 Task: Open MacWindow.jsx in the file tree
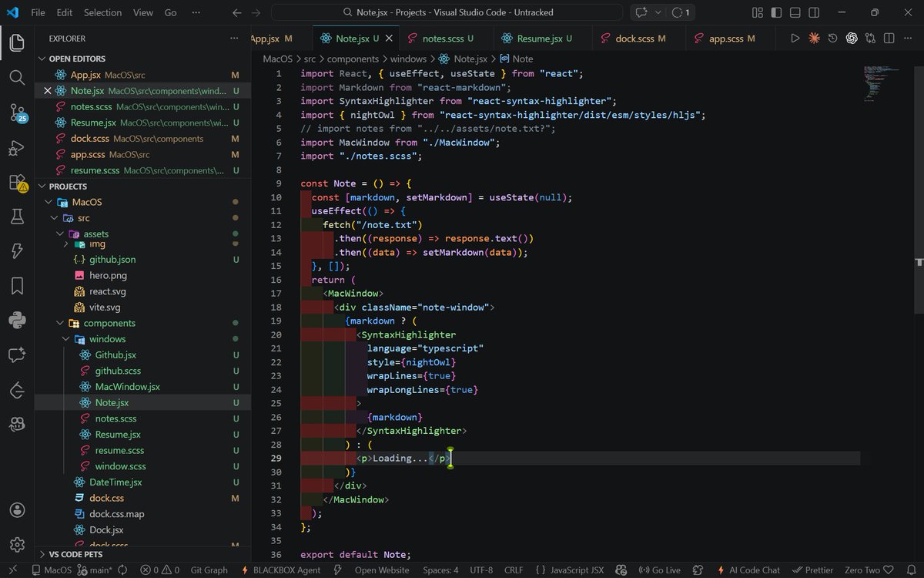tap(127, 387)
